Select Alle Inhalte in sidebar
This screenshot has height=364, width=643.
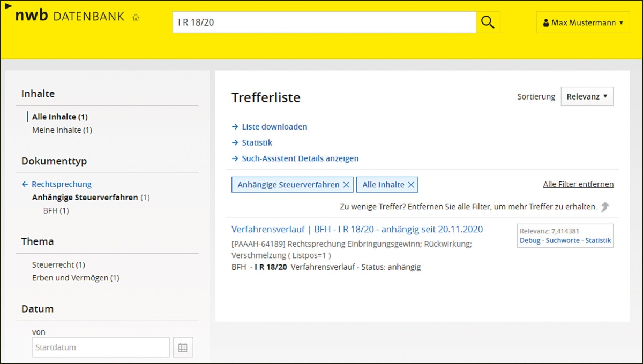point(59,117)
